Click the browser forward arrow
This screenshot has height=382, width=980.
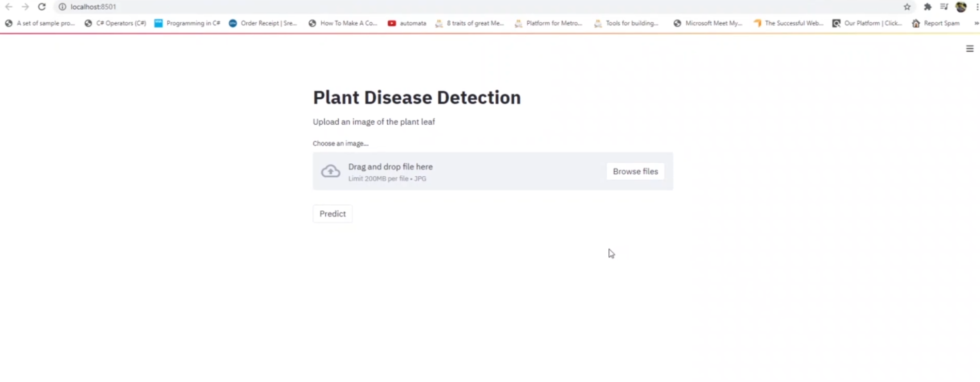click(x=25, y=7)
